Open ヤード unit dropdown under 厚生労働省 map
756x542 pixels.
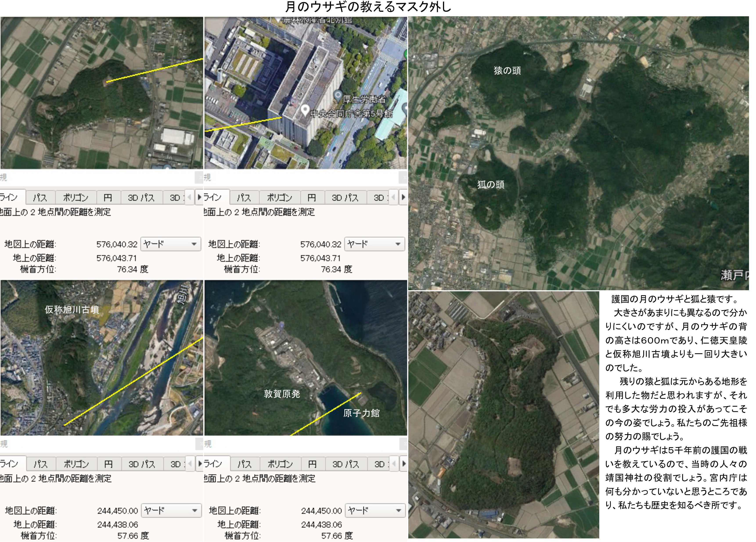coord(375,244)
